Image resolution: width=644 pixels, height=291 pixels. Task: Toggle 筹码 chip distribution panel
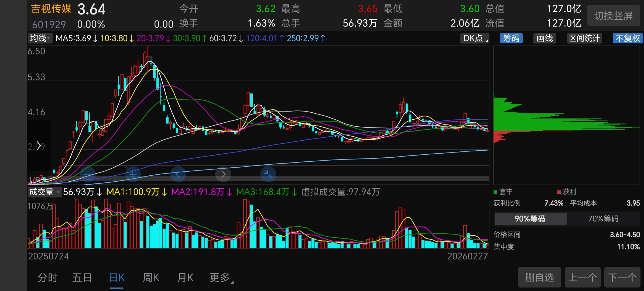[511, 38]
